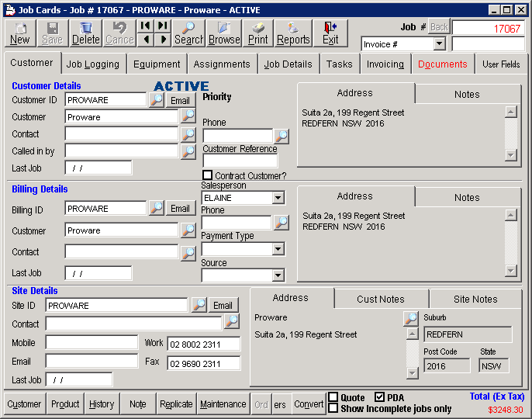Click the Replicate button
This screenshot has height=419, width=532.
pyautogui.click(x=176, y=404)
